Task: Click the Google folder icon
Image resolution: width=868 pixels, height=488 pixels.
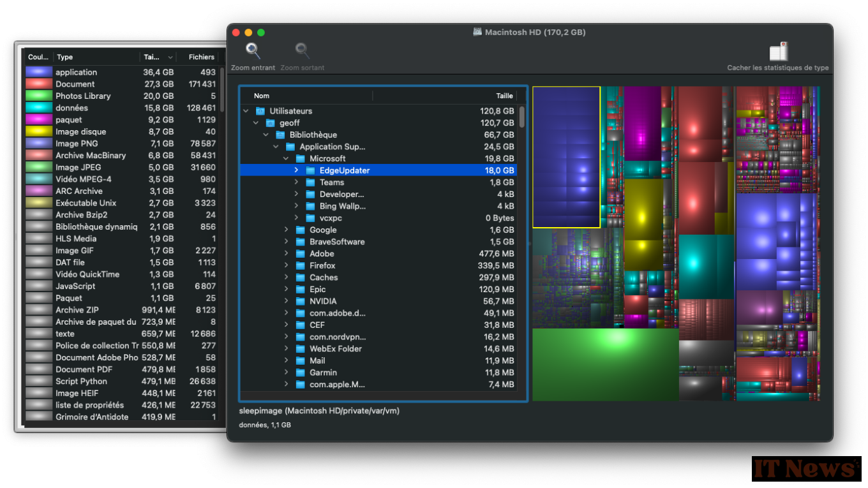Action: click(300, 230)
